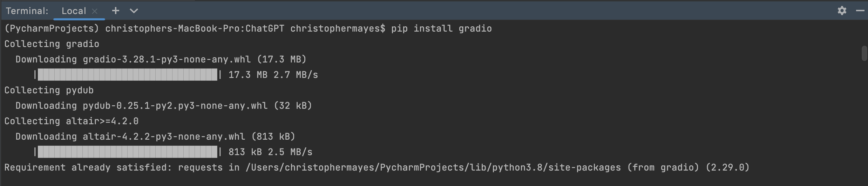Click the altair download progress bar
The image size is (868, 186).
coord(127,152)
